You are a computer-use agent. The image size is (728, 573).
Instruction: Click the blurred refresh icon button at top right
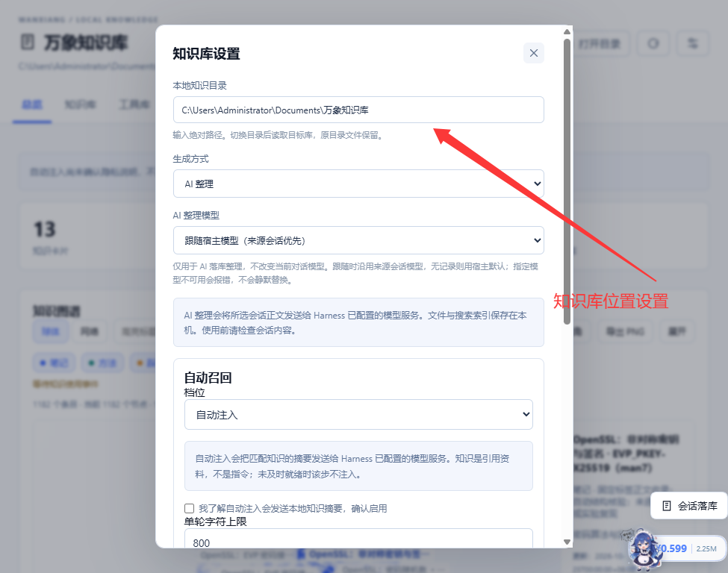653,44
